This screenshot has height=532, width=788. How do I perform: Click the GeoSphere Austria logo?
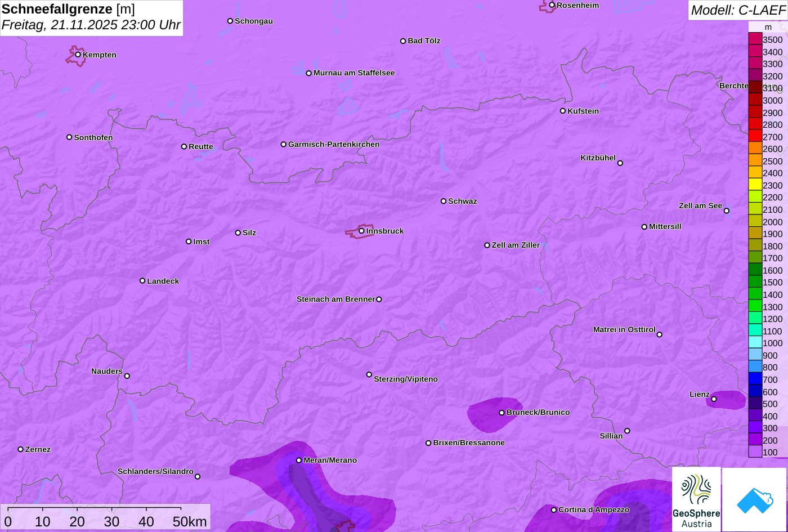(697, 499)
